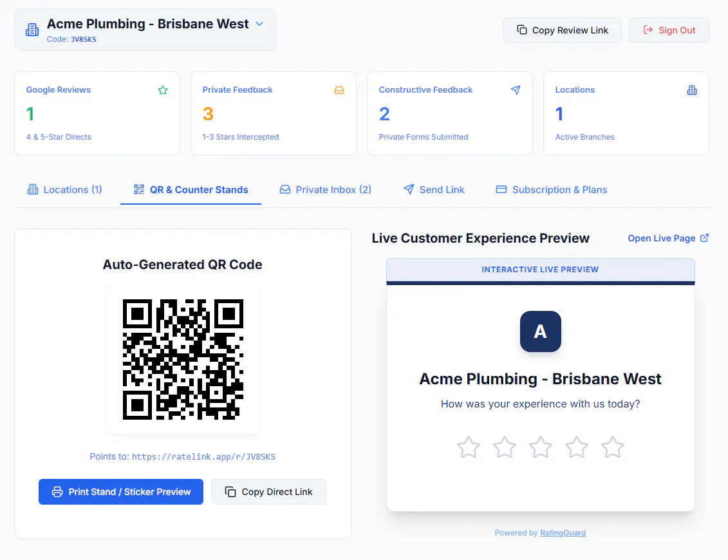This screenshot has width=728, height=560.
Task: Click the Copy Direct Link button
Action: tap(268, 492)
